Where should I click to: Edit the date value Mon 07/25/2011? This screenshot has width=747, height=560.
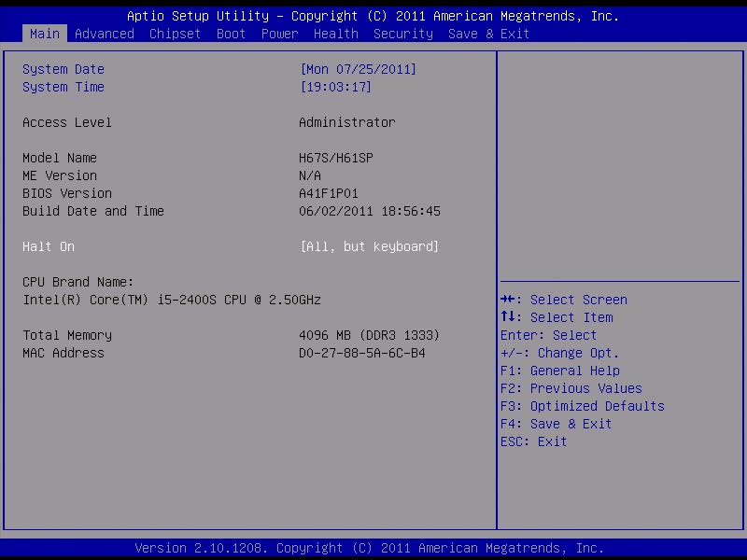359,69
